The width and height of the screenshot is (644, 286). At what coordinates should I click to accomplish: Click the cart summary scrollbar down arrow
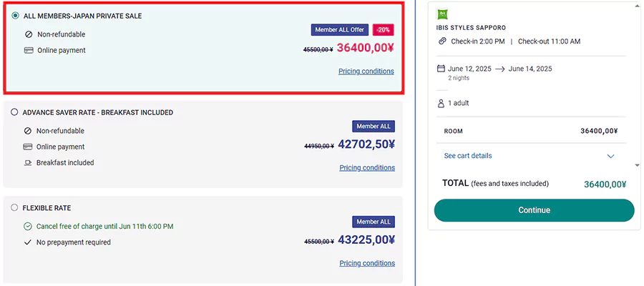point(637,165)
